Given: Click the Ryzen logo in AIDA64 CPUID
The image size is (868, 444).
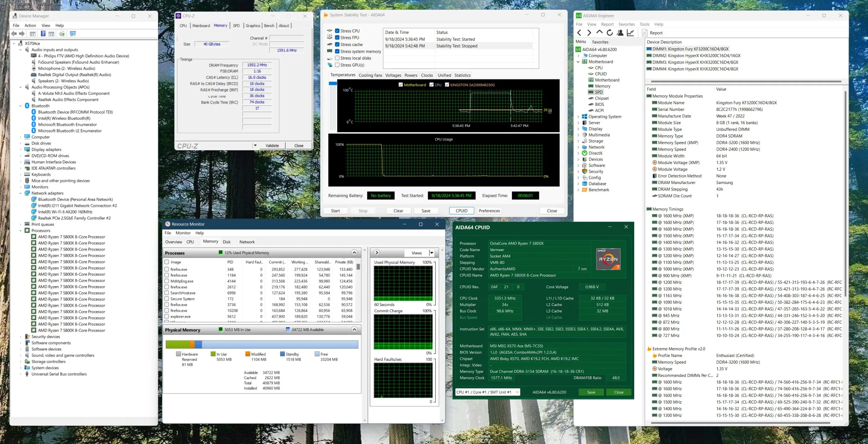Looking at the screenshot, I should pyautogui.click(x=608, y=259).
